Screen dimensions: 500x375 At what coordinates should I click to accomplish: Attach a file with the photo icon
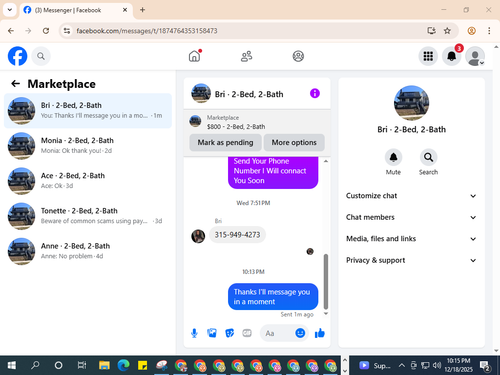point(212,333)
